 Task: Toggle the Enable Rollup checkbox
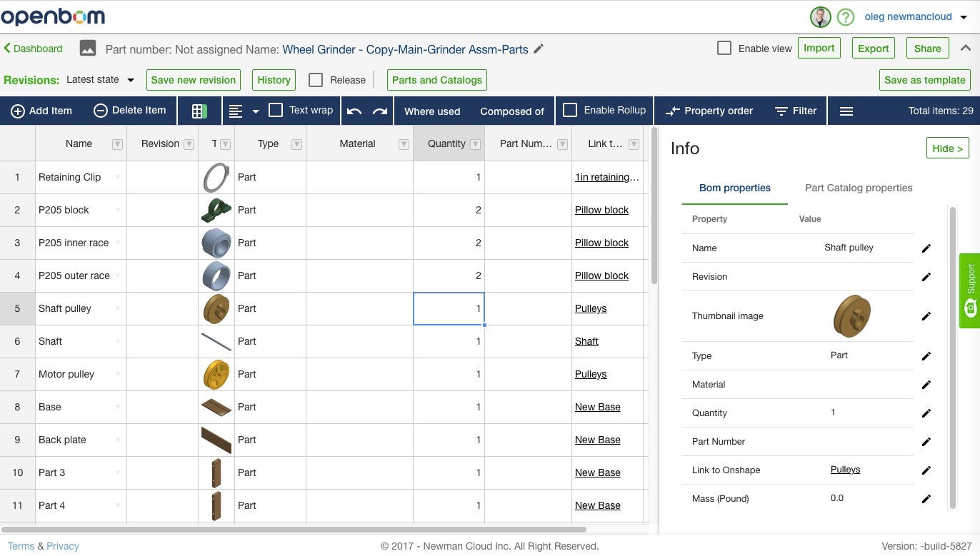pos(570,110)
